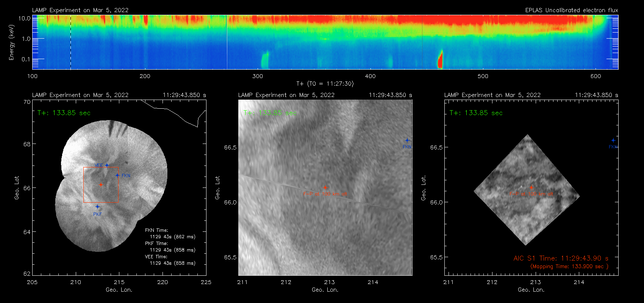
Task: Click the '11:29:43.850 s' timestamp above the middle panel
Action: click(x=391, y=95)
